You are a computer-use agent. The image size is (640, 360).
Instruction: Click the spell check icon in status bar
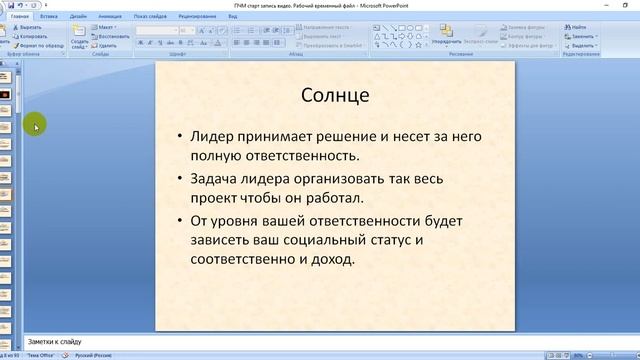tap(65, 356)
